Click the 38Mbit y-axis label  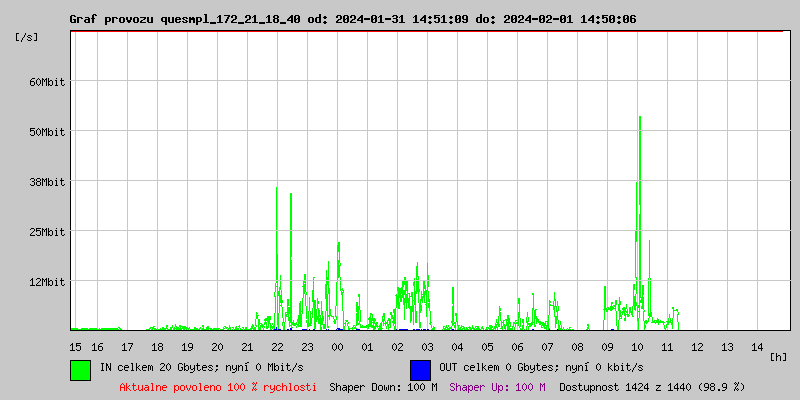46,182
